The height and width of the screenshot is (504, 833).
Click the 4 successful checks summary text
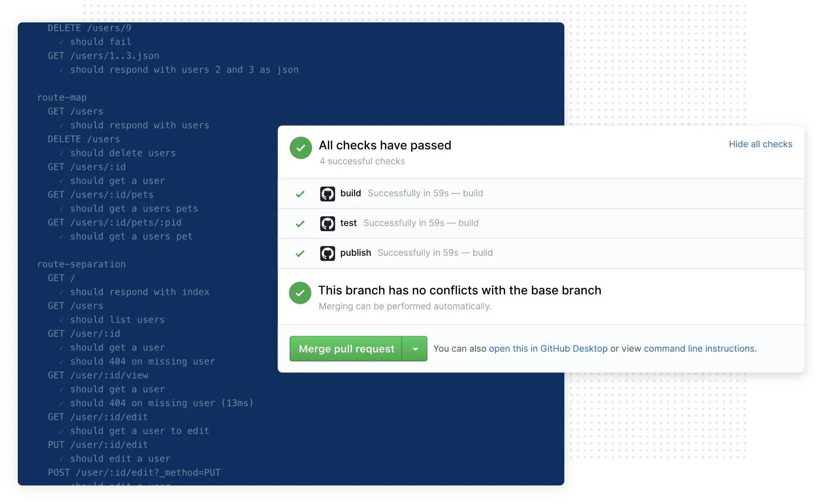[x=362, y=161]
